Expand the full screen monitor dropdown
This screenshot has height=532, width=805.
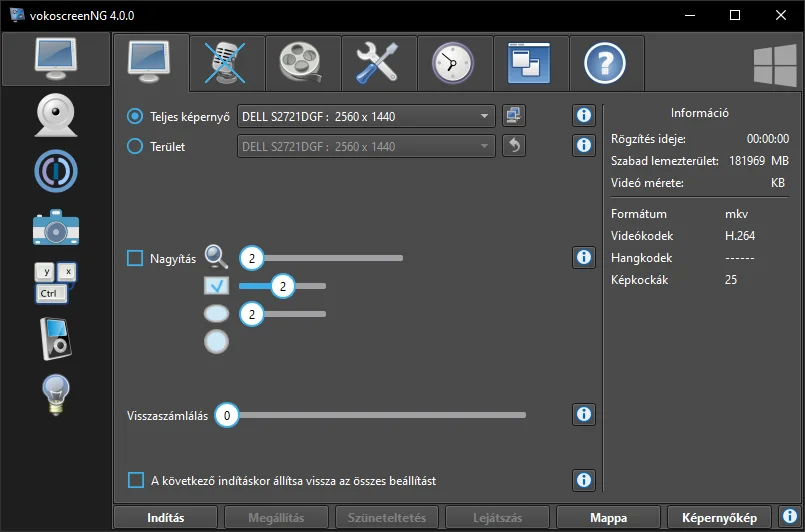tap(366, 116)
